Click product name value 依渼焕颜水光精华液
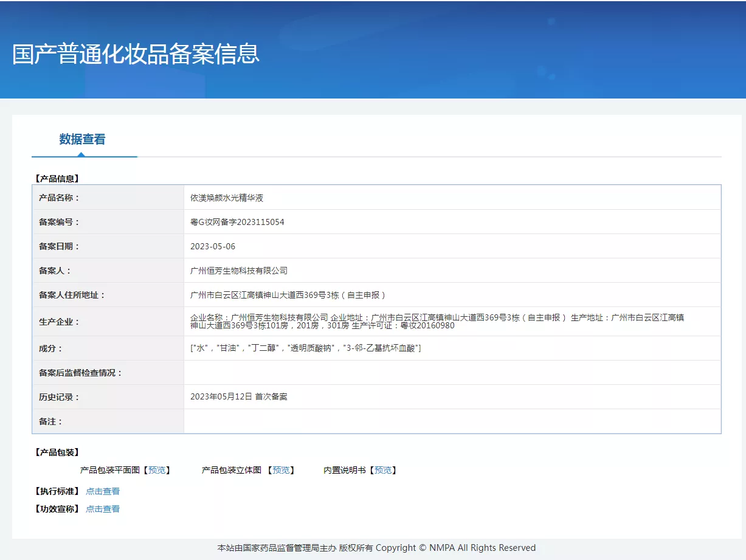The image size is (746, 560). [227, 198]
